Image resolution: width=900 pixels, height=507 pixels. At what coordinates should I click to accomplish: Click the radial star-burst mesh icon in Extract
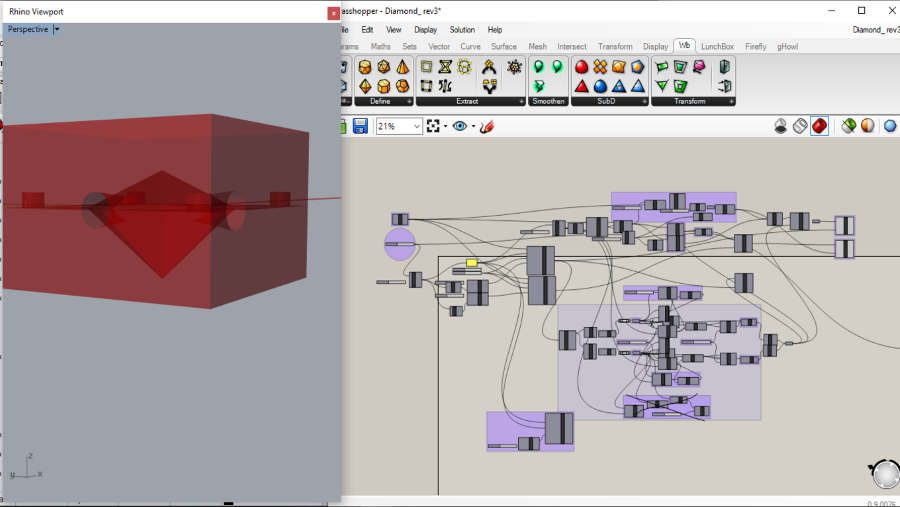pos(514,67)
